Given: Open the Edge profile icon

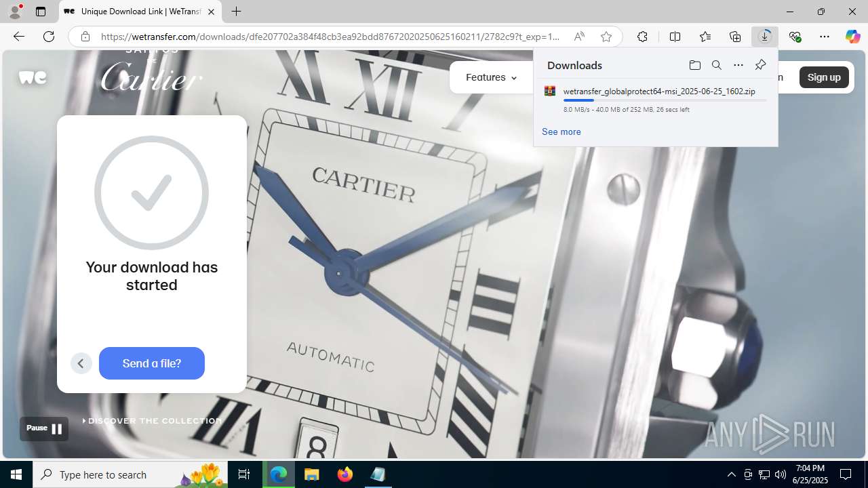Looking at the screenshot, I should pyautogui.click(x=15, y=12).
